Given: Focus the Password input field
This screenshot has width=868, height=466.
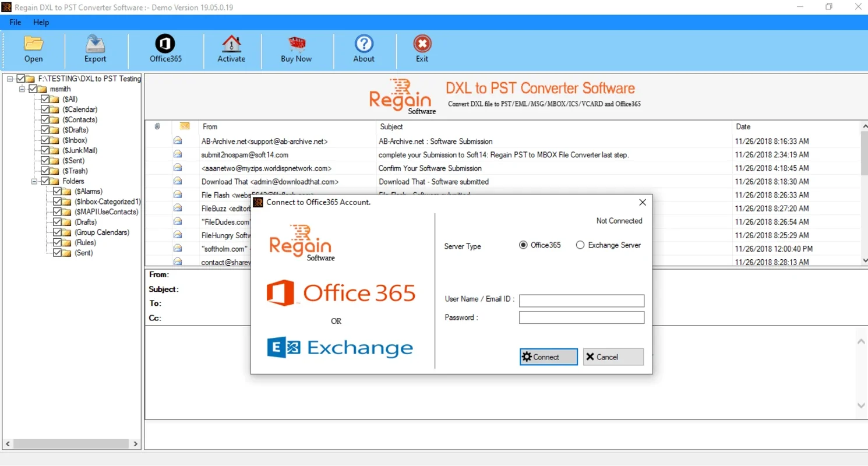Looking at the screenshot, I should click(x=581, y=317).
